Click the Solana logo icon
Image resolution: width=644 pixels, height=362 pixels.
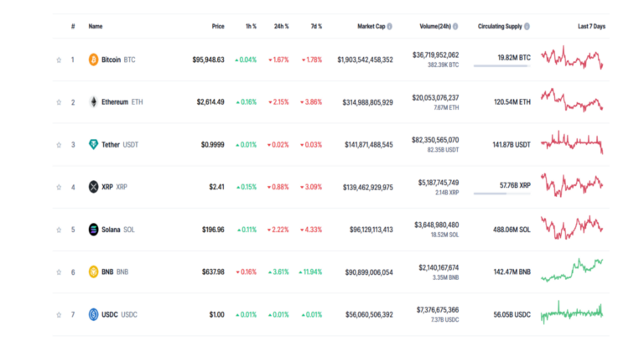tap(94, 230)
